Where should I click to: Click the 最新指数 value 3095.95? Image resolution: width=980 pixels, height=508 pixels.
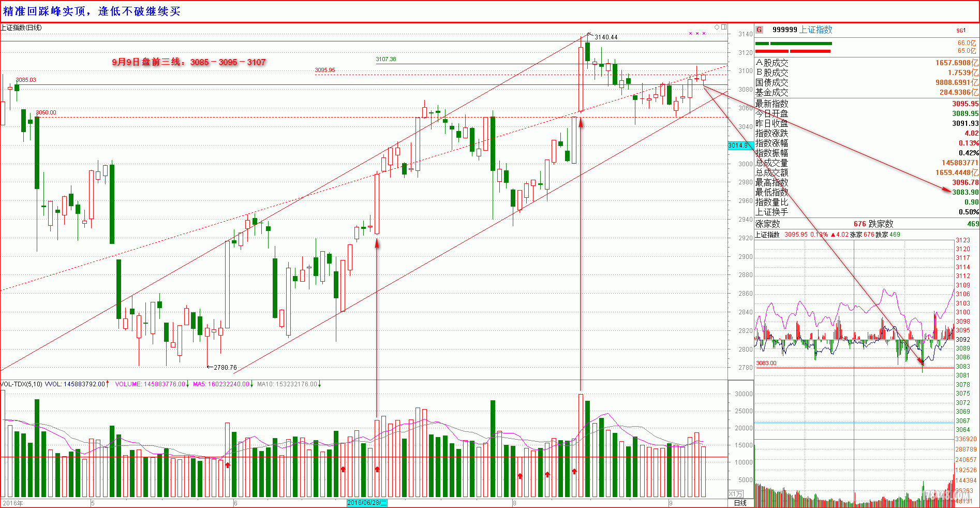966,104
